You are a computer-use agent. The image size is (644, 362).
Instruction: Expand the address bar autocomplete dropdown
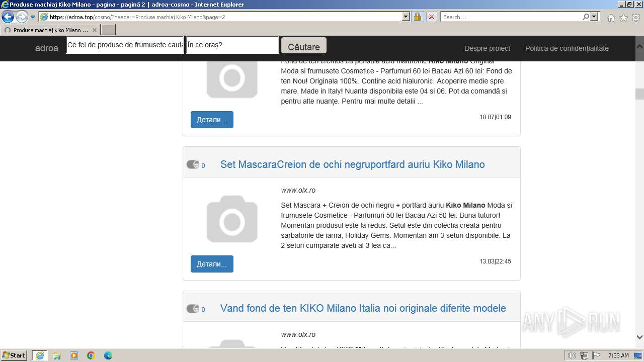tap(406, 17)
